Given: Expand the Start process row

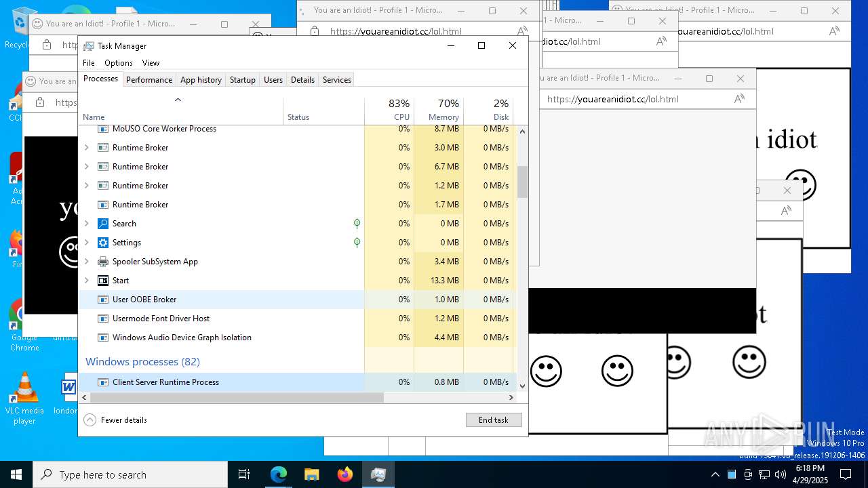Looking at the screenshot, I should point(86,280).
